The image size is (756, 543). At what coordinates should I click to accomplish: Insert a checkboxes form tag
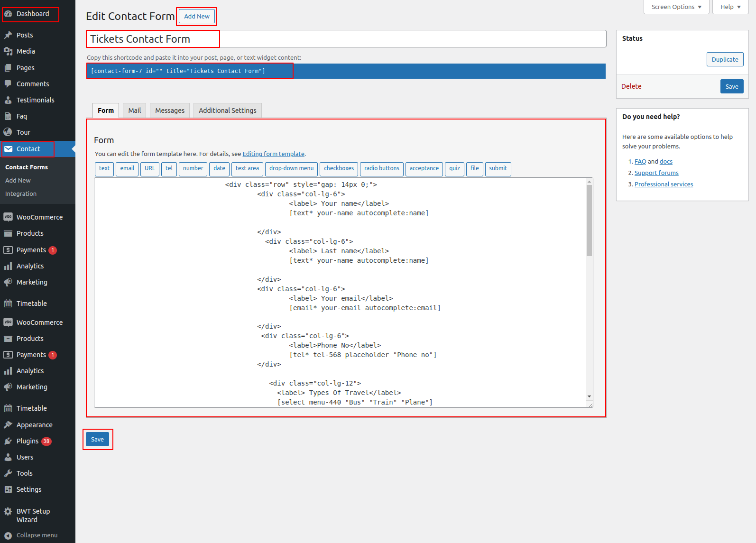coord(339,169)
